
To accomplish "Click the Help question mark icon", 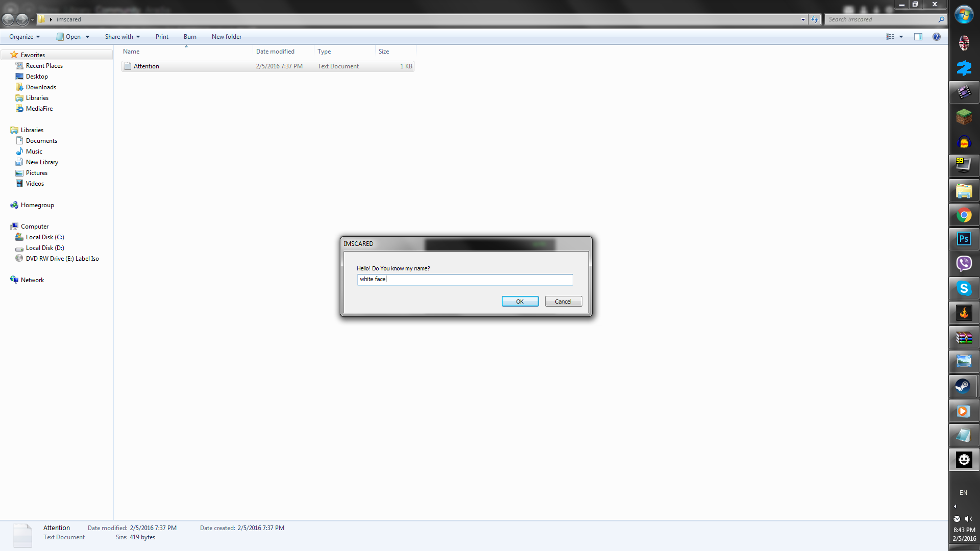I will point(936,37).
